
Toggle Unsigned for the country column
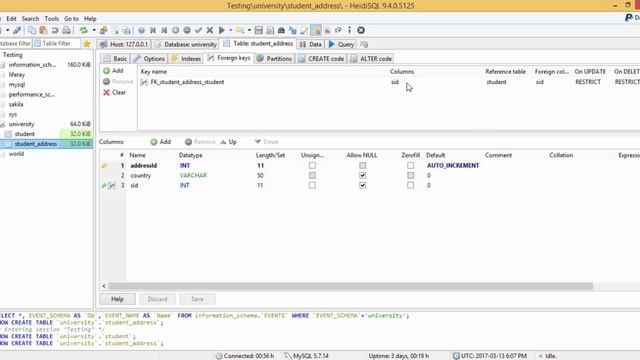tap(312, 175)
